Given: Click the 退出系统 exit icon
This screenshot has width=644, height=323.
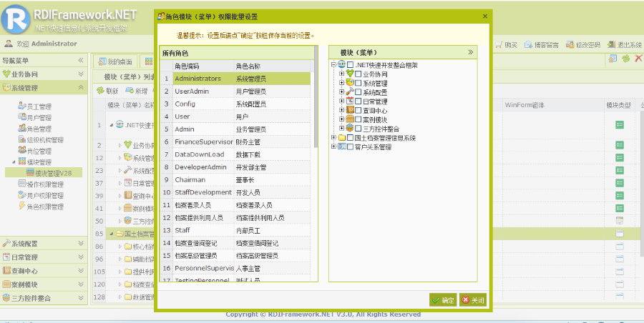Looking at the screenshot, I should 612,45.
